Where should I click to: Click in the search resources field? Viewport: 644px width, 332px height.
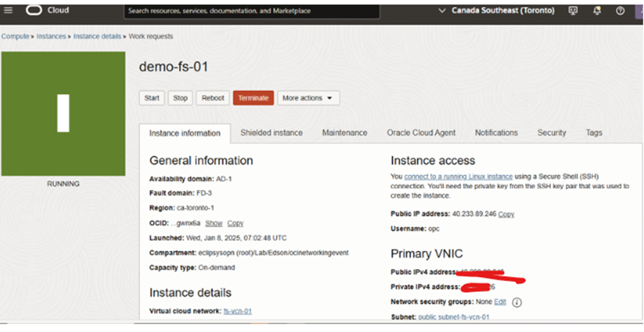pos(273,11)
